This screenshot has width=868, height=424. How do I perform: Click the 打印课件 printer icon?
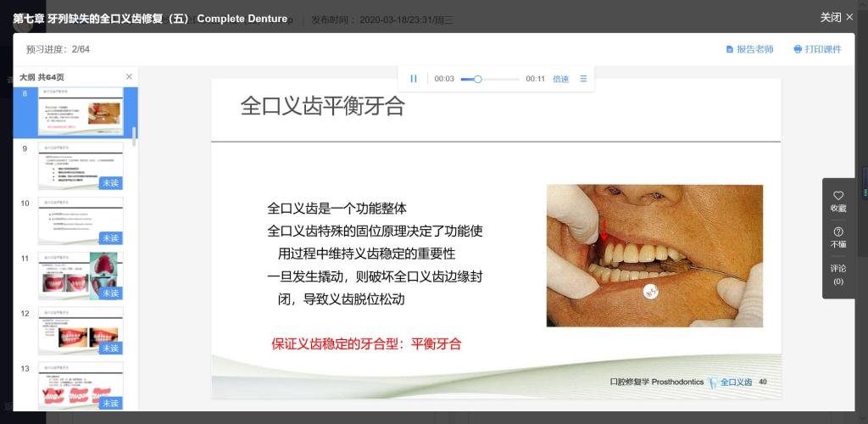point(798,49)
